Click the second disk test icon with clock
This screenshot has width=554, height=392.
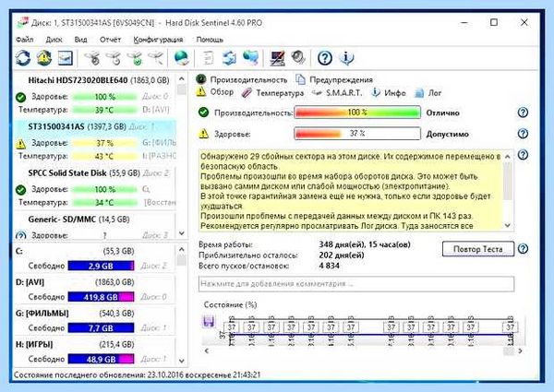point(114,58)
